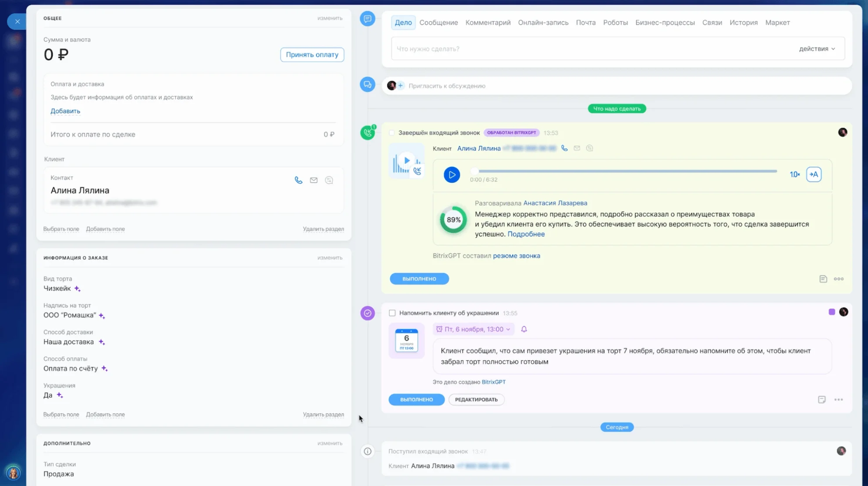Click the AI sparkle next to Чизкейк

pyautogui.click(x=77, y=288)
